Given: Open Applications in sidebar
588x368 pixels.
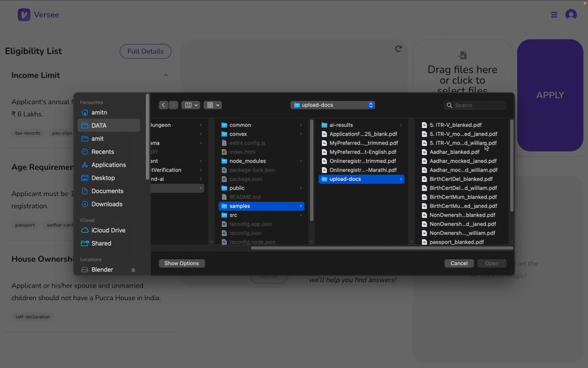Looking at the screenshot, I should pyautogui.click(x=109, y=165).
